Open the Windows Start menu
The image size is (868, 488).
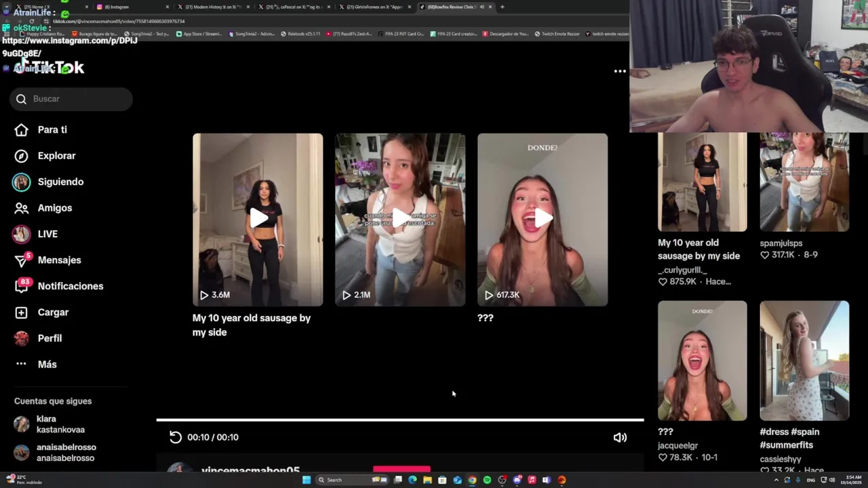coord(307,480)
